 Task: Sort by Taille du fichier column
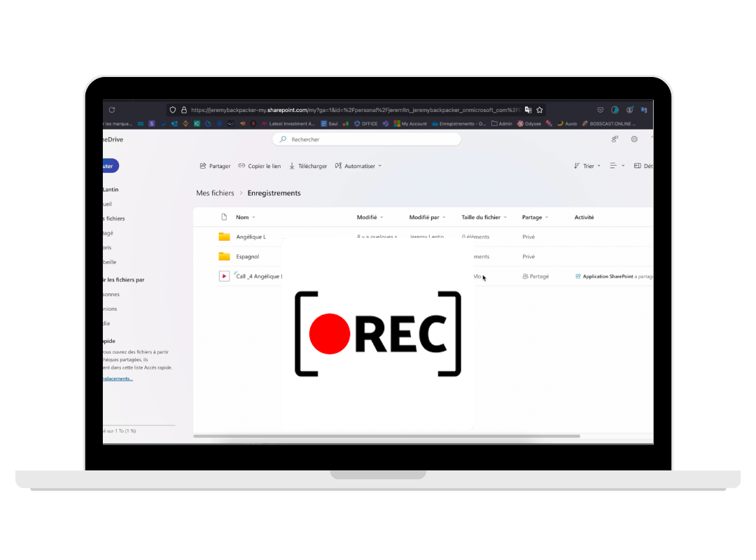click(x=484, y=217)
